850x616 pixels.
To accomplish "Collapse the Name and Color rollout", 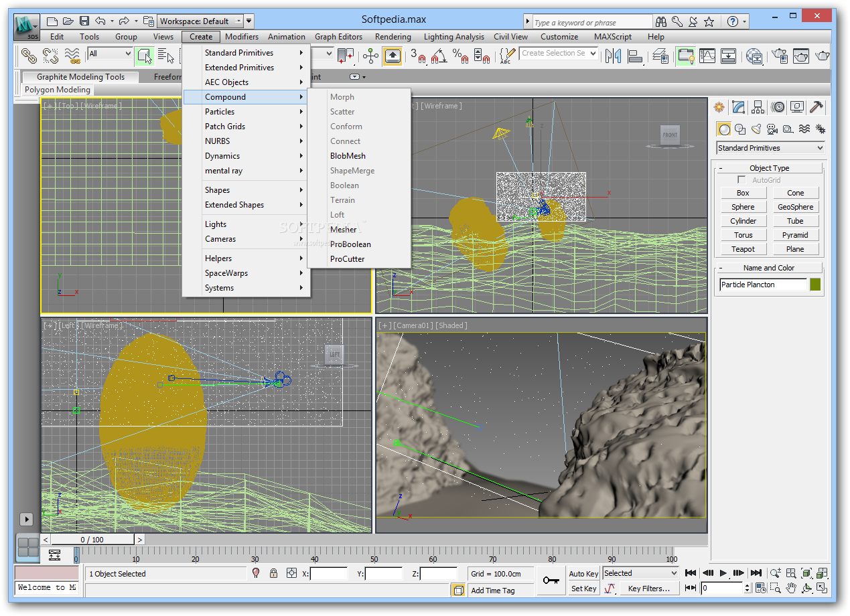I will pos(768,268).
